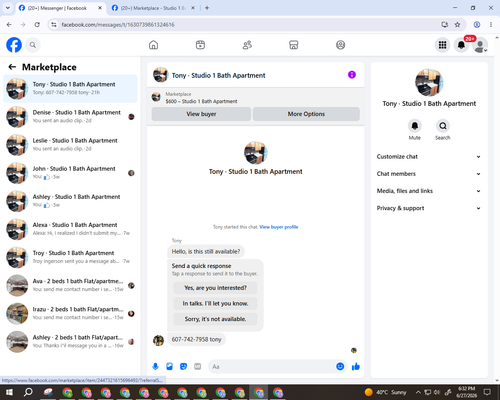The image size is (500, 400).
Task: Open Tony - Studio 1 Bath Apartment chat
Action: [x=70, y=89]
